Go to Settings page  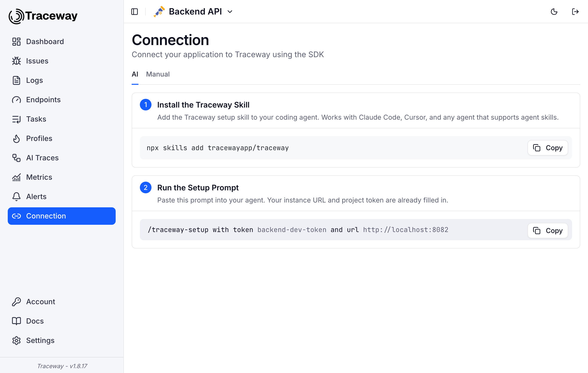click(x=61, y=341)
